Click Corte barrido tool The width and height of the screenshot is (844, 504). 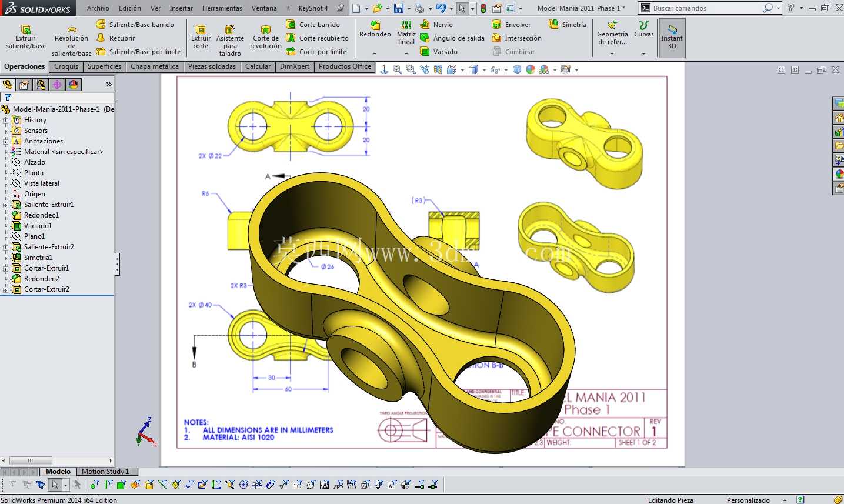[x=313, y=25]
